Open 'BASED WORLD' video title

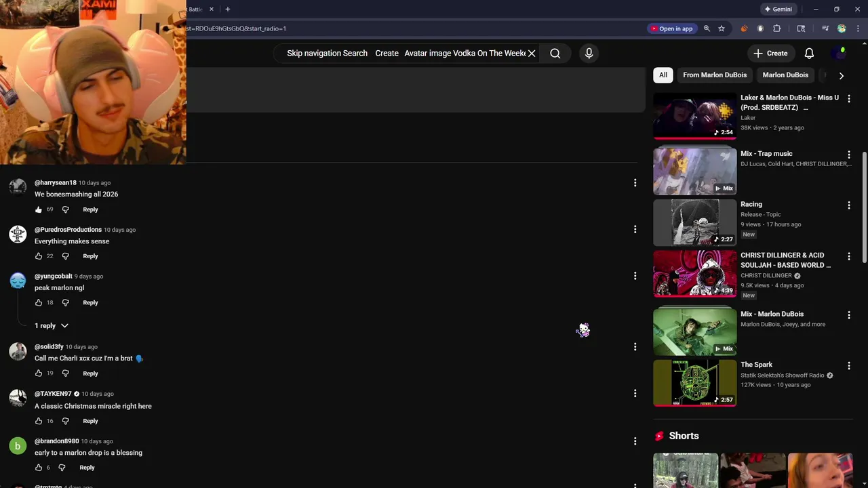(785, 260)
